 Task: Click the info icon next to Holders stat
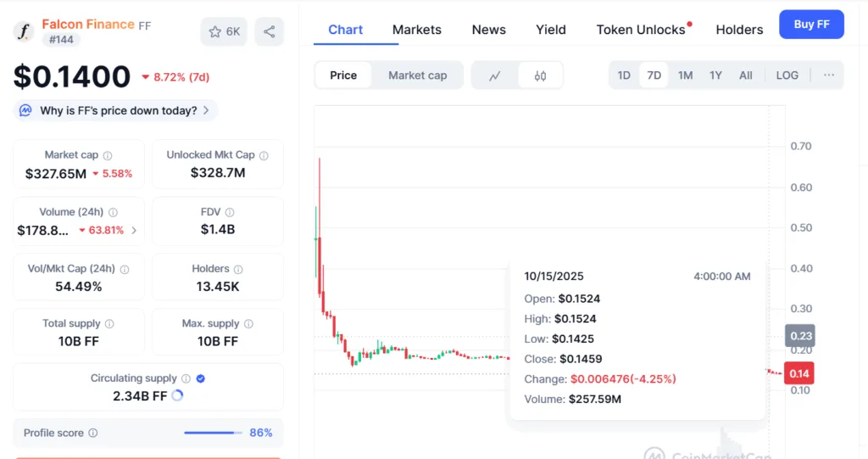[238, 270]
